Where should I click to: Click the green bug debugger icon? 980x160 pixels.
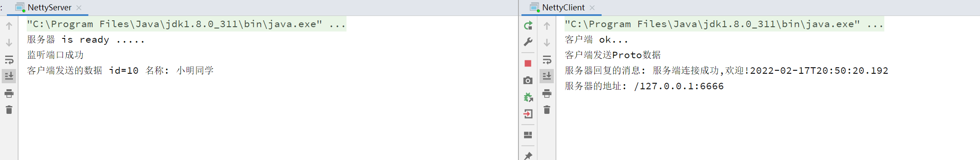coord(528,97)
